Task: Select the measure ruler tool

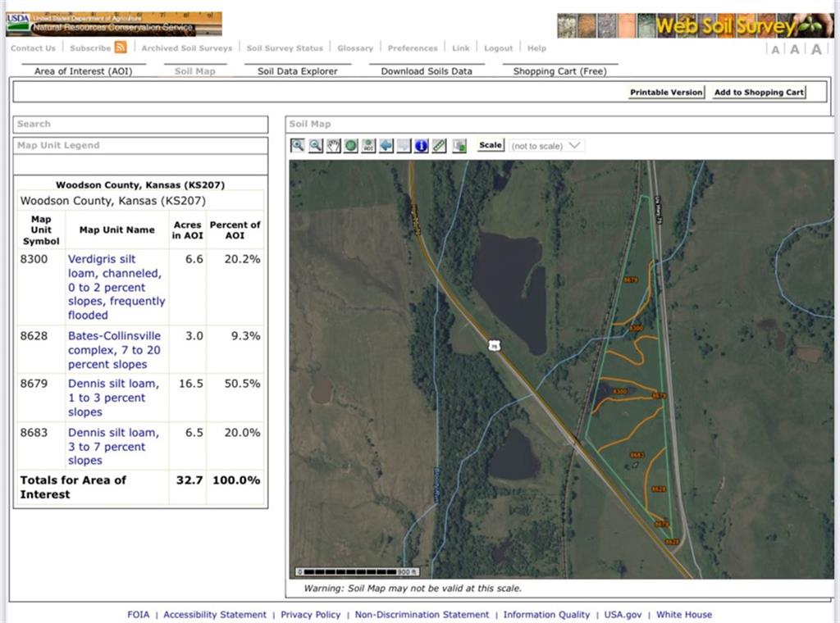Action: [440, 145]
